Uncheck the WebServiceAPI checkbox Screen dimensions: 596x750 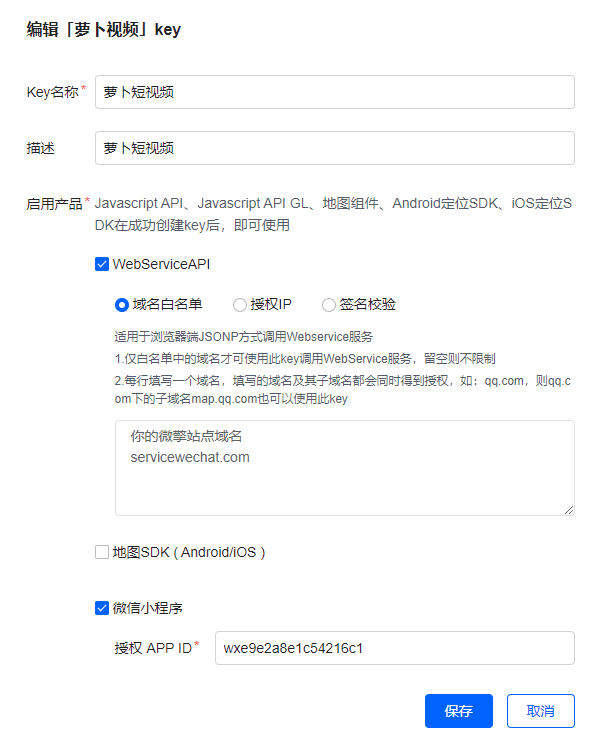[x=102, y=264]
